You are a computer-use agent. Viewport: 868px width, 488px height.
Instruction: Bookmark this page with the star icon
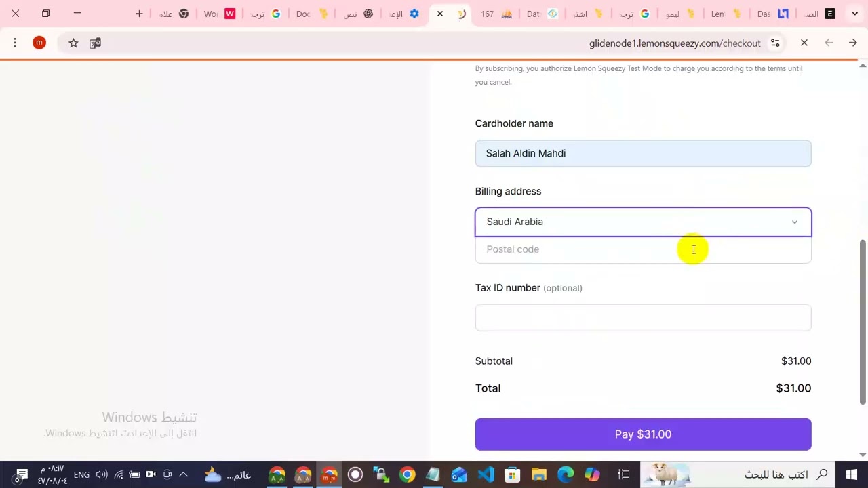pos(73,43)
